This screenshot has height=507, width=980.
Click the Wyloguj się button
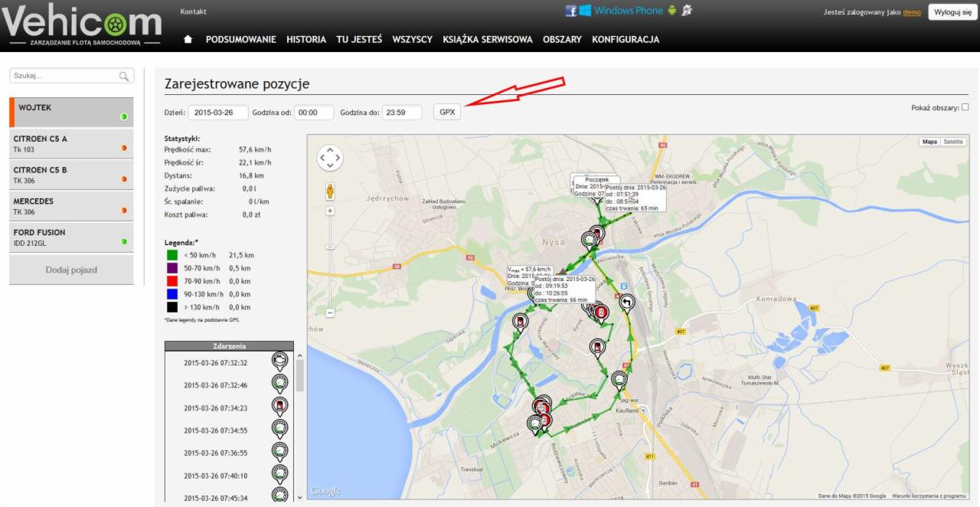click(952, 12)
